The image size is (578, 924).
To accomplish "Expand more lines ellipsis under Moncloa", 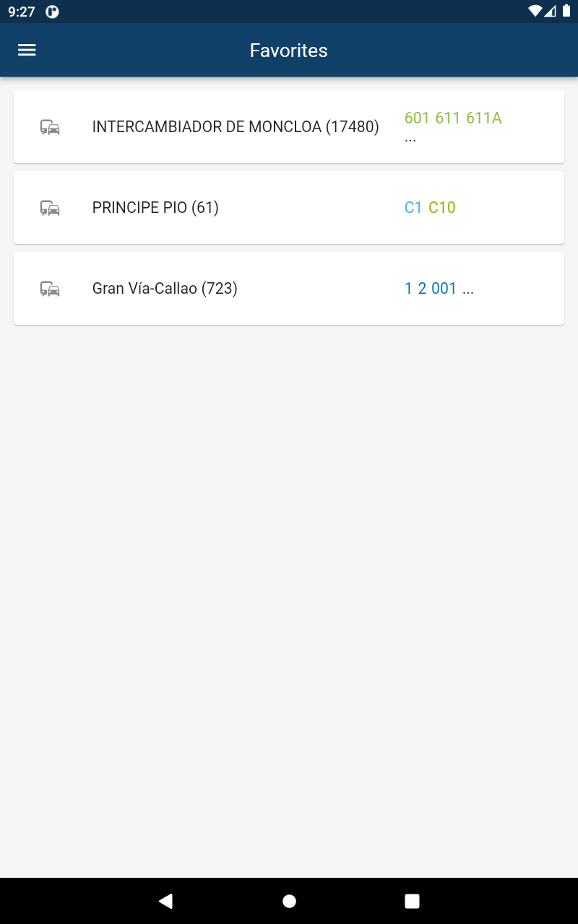I will coord(410,139).
